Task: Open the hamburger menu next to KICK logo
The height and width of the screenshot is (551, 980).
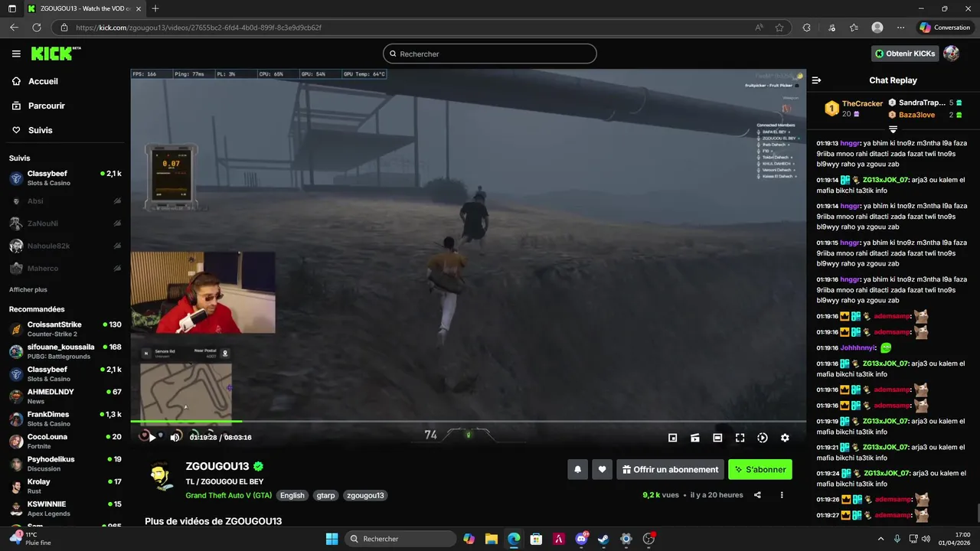Action: point(16,54)
